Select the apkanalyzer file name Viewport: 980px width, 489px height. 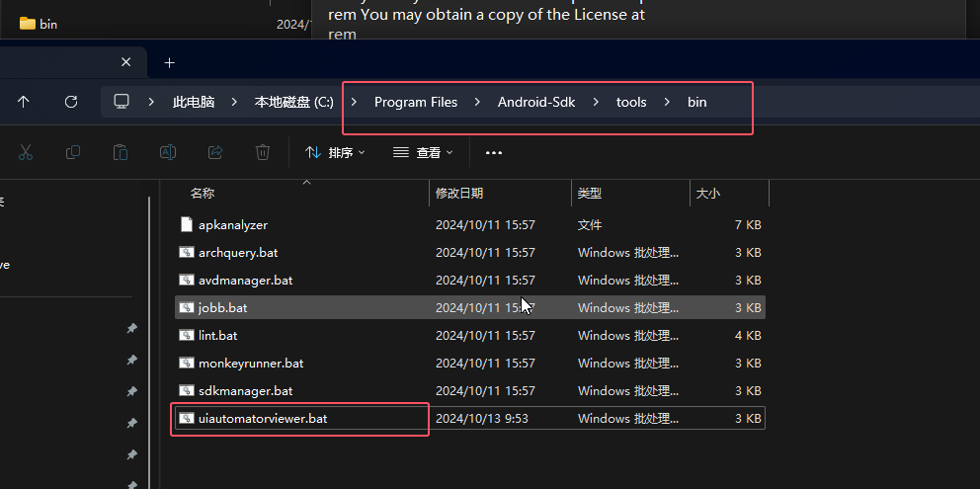[233, 224]
